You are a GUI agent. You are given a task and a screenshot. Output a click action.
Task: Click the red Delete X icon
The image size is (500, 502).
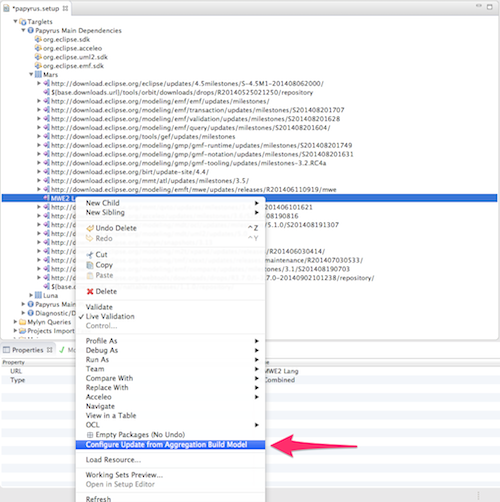click(x=90, y=292)
